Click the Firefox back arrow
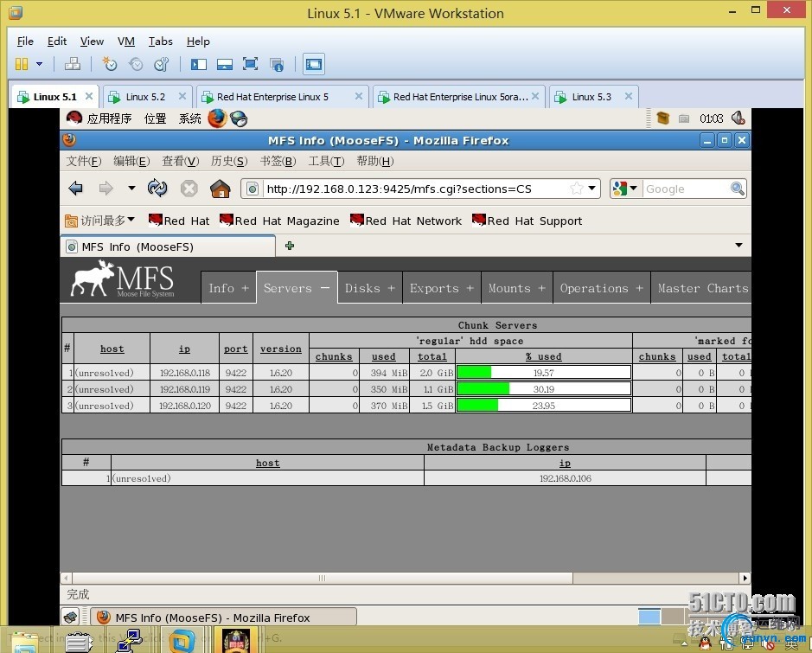812x653 pixels. (76, 189)
